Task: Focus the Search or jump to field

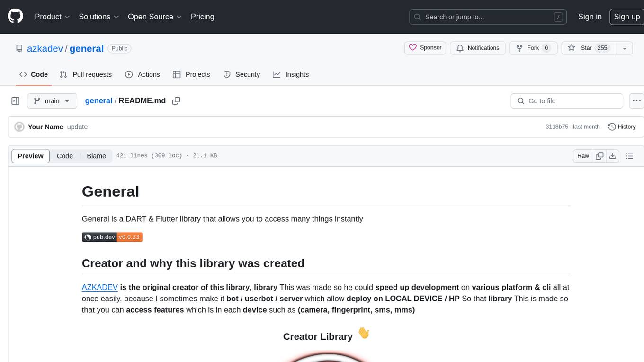Action: coord(488,17)
